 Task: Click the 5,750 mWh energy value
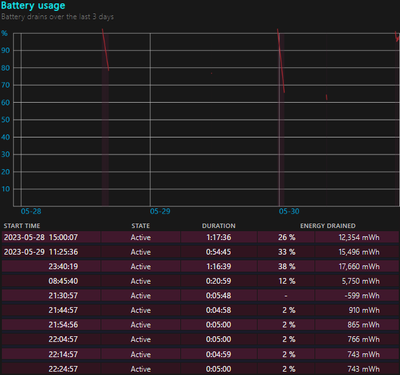coord(361,281)
